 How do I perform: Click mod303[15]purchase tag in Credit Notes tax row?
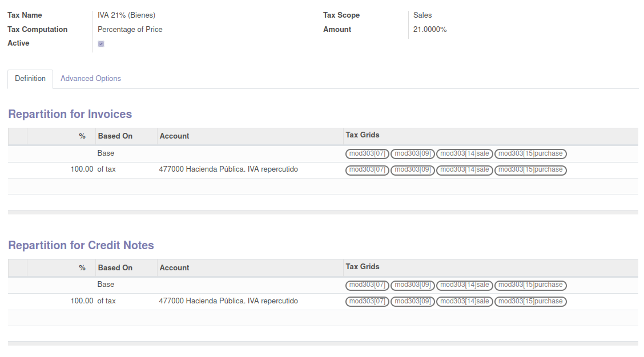pos(530,301)
